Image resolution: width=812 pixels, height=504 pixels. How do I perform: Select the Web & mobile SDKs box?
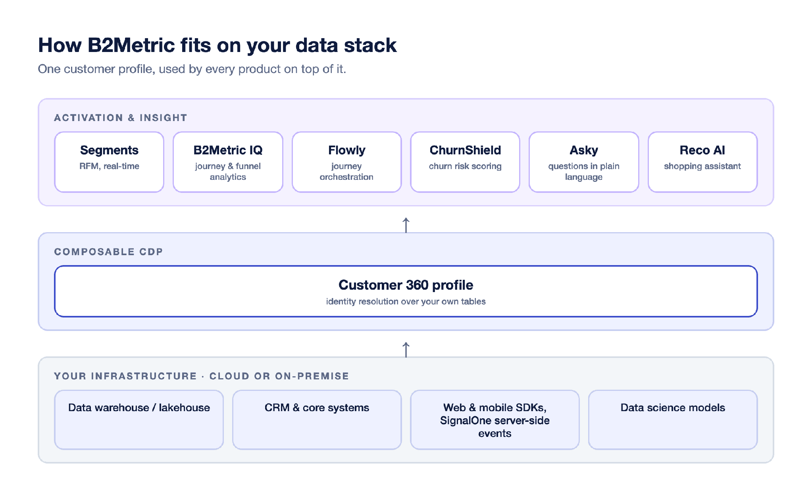[x=495, y=419]
